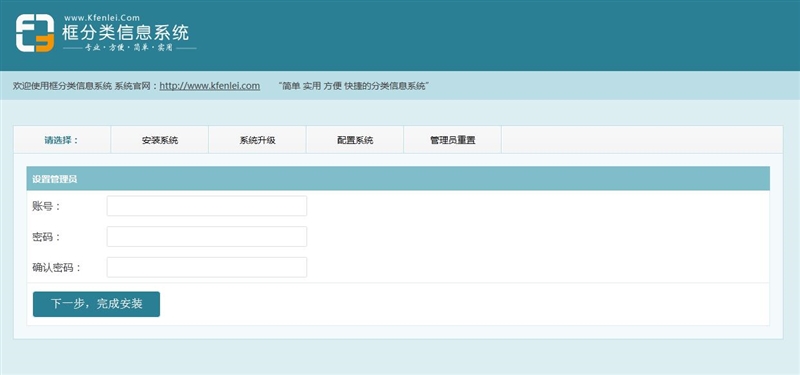Image resolution: width=800 pixels, height=375 pixels.
Task: Click the 确认密码 field label
Action: [x=57, y=267]
